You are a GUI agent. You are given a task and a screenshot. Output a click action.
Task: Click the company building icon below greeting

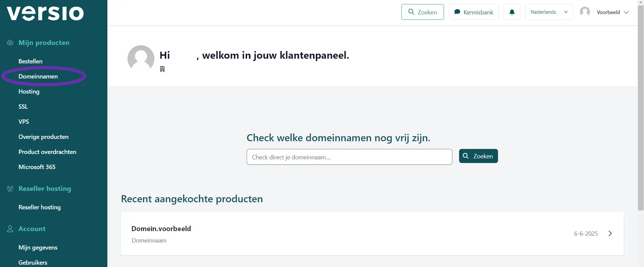point(162,69)
